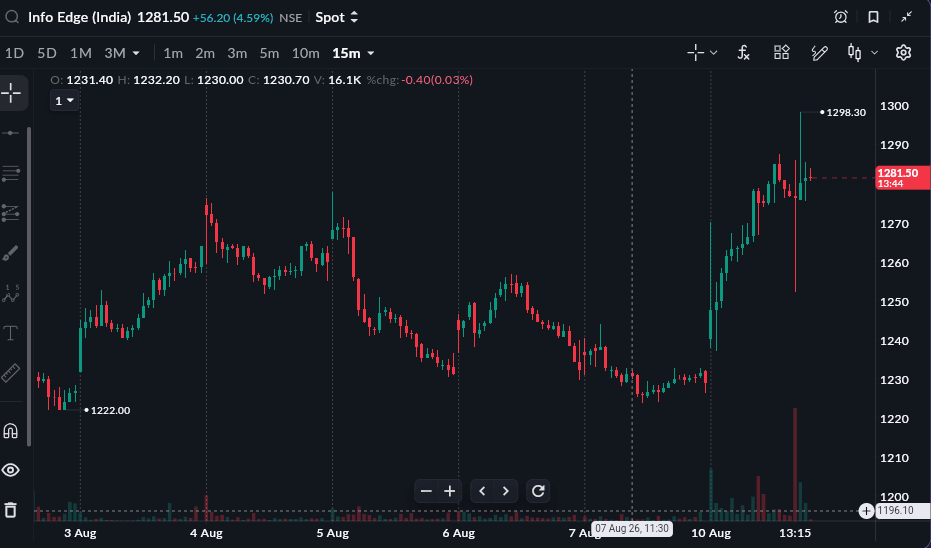Select the horizontal lines tool
The image size is (931, 548).
pos(11,173)
